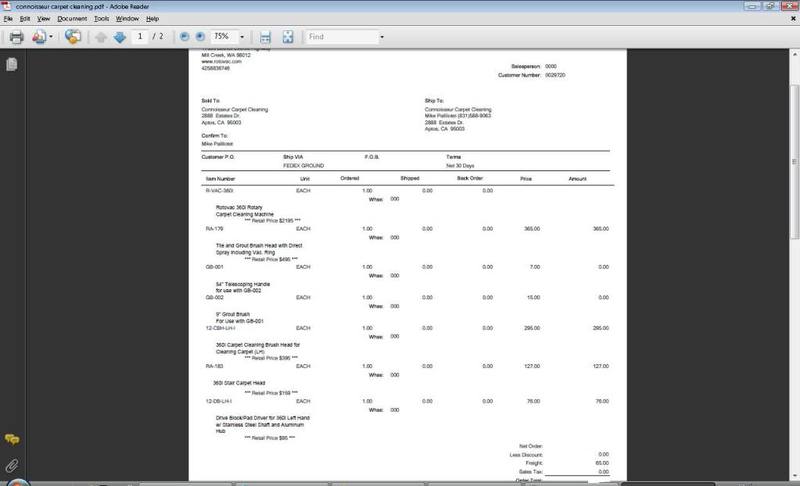Click the Windows Start orb
Screen dimensions: 800x486
click(x=17, y=482)
